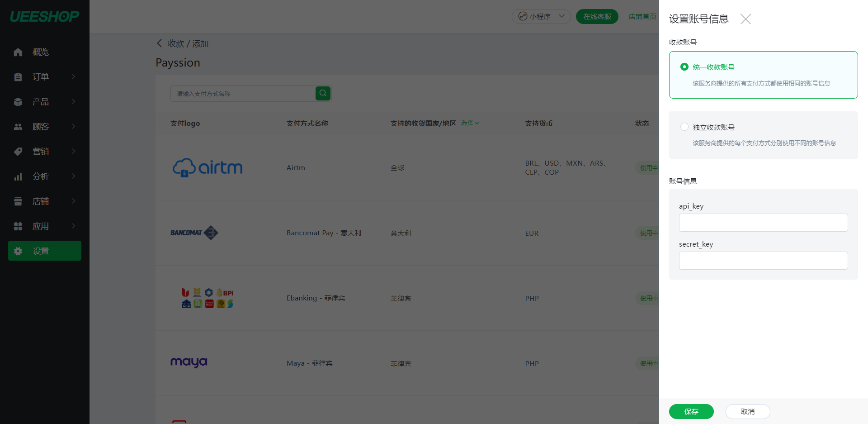Select the 统一收款账号 radio button

pyautogui.click(x=684, y=67)
